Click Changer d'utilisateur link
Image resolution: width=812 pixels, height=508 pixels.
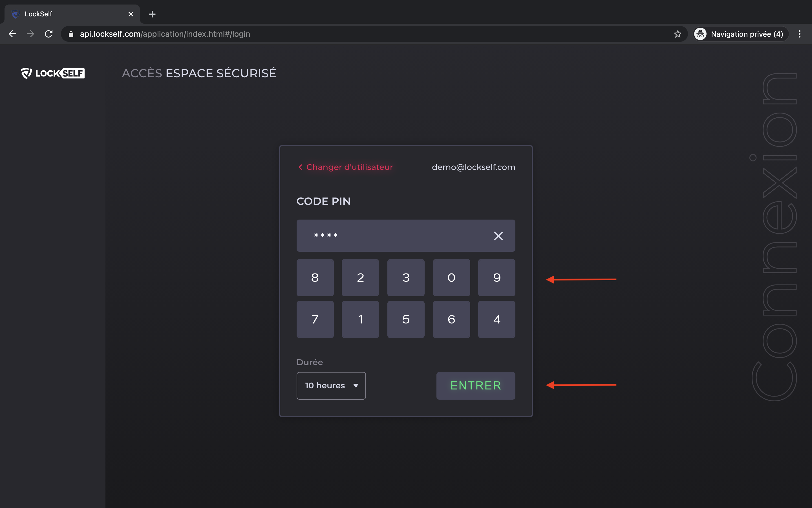(346, 167)
